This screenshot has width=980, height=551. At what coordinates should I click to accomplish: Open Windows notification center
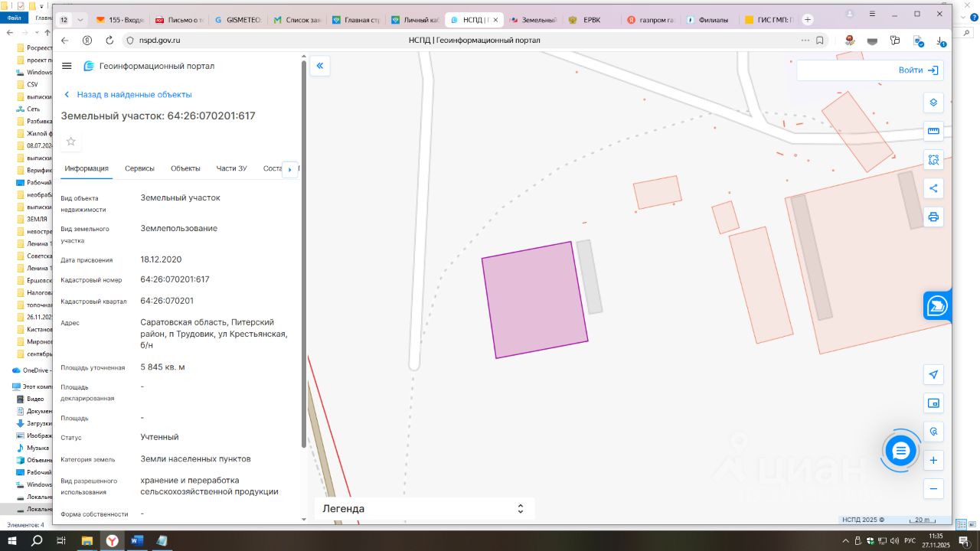(965, 541)
